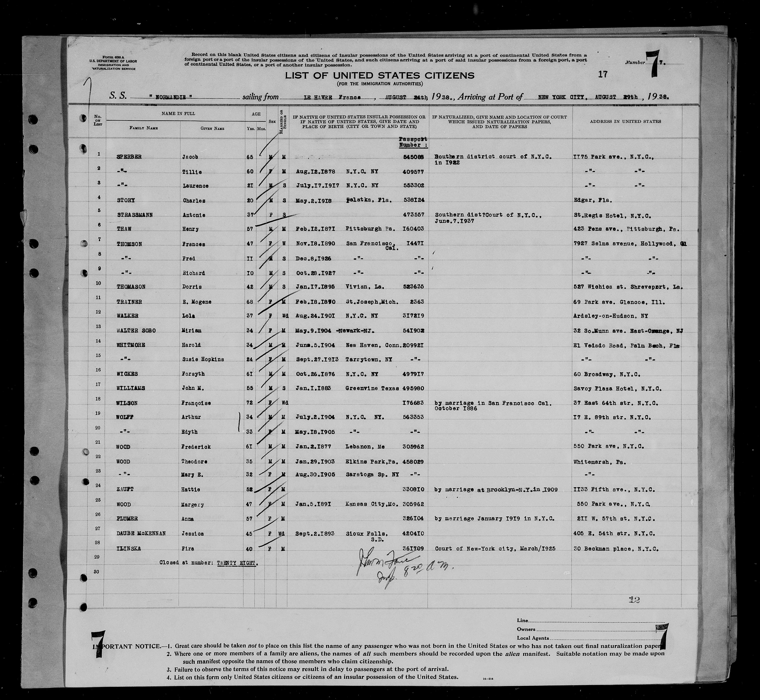The width and height of the screenshot is (760, 700).
Task: Select the Closed at number: TWENTY EIGHT line
Action: coord(209,563)
